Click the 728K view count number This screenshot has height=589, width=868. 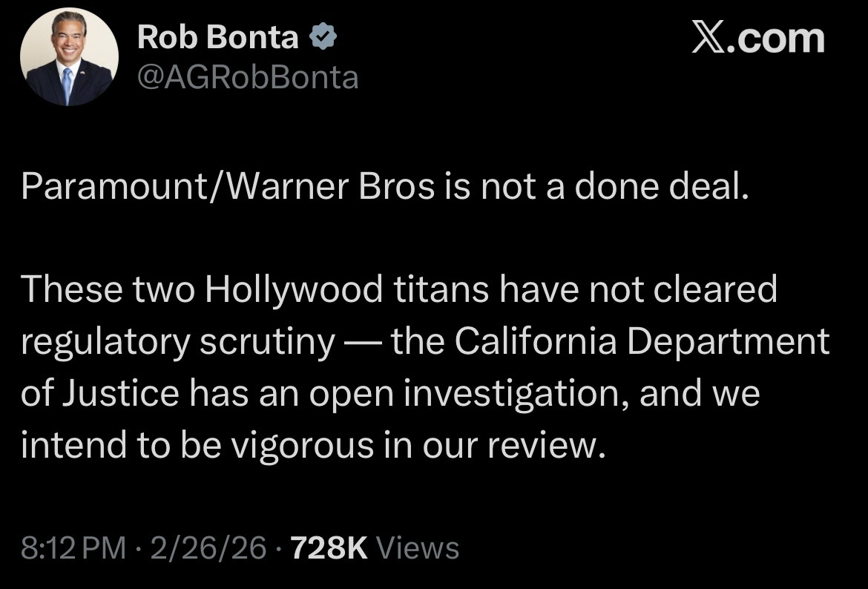pyautogui.click(x=329, y=549)
